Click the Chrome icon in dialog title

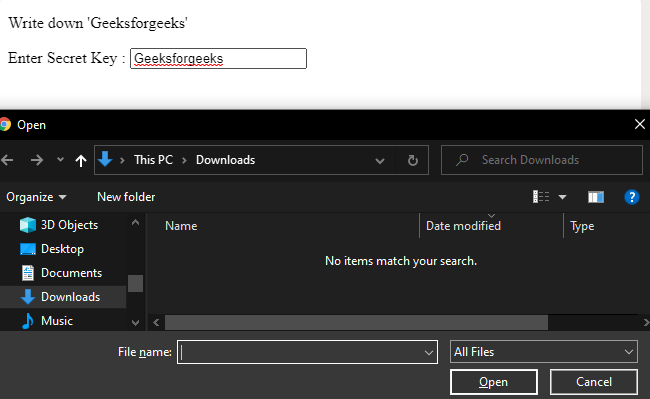point(5,125)
